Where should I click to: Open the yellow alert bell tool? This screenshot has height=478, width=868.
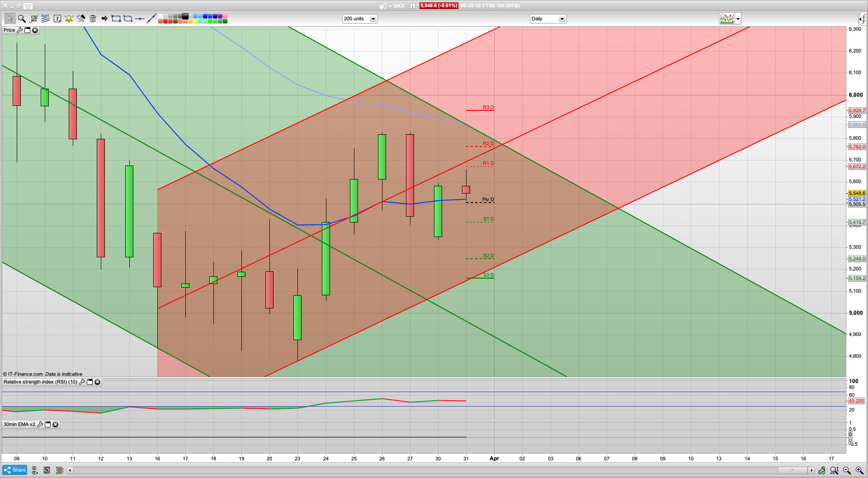(x=69, y=19)
